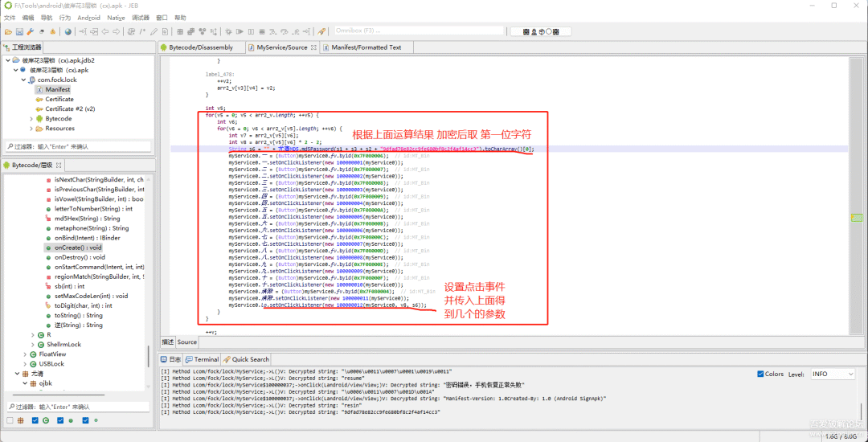Click the flame toolbar icon

click(52, 31)
